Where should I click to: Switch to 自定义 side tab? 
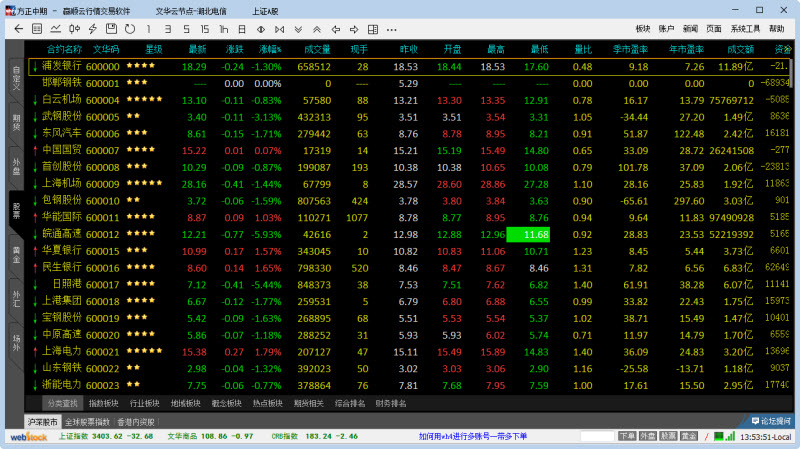(x=16, y=78)
